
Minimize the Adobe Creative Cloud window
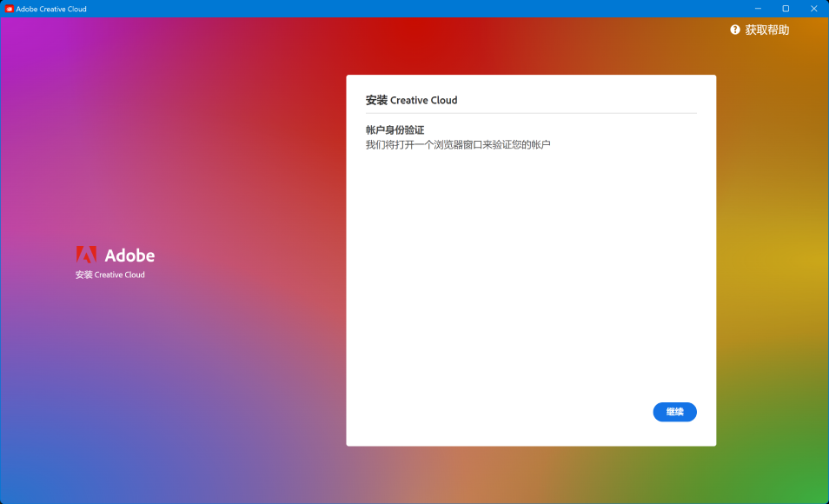(x=758, y=9)
